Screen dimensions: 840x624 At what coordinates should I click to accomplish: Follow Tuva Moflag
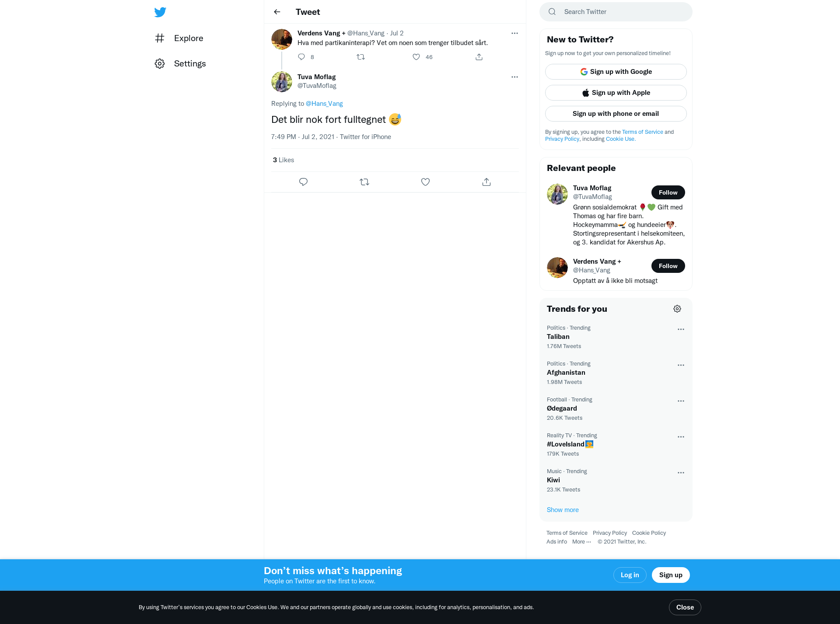point(668,192)
